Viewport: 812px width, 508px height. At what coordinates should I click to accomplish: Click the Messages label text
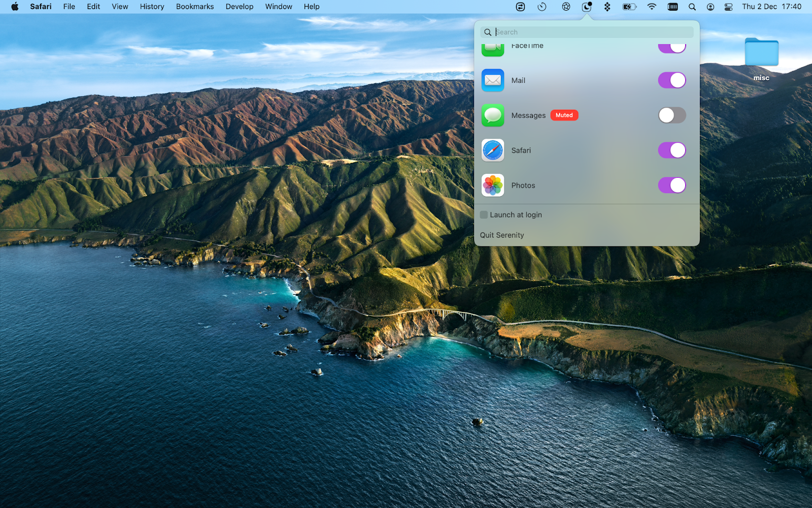click(x=528, y=115)
